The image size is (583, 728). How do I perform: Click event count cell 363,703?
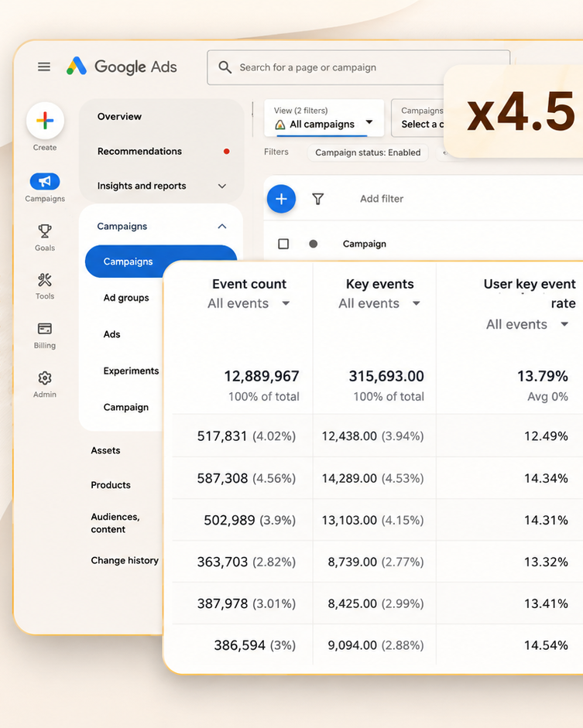point(222,562)
